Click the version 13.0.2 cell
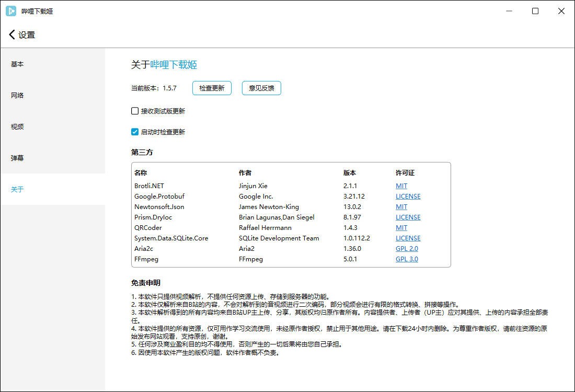This screenshot has width=575, height=392. 352,207
